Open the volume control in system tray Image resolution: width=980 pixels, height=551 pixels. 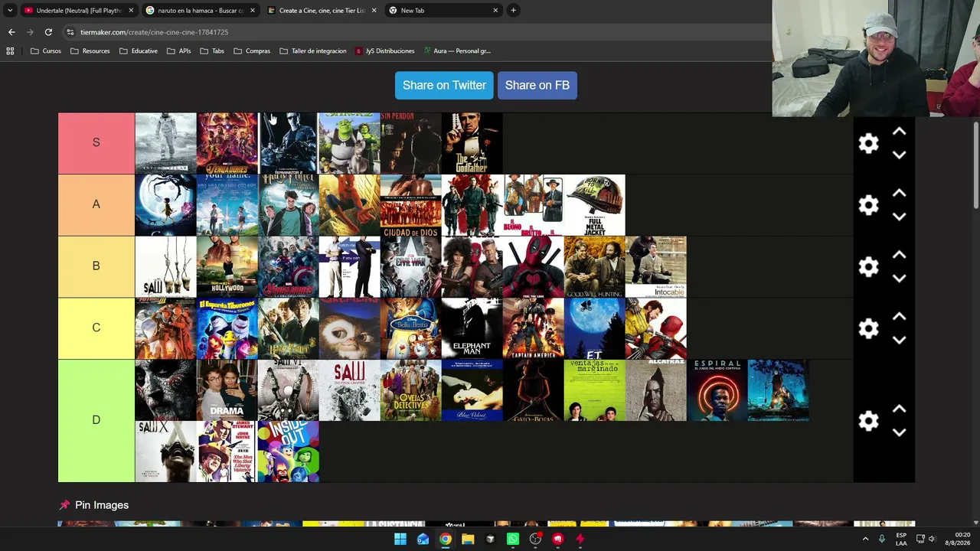pos(932,539)
